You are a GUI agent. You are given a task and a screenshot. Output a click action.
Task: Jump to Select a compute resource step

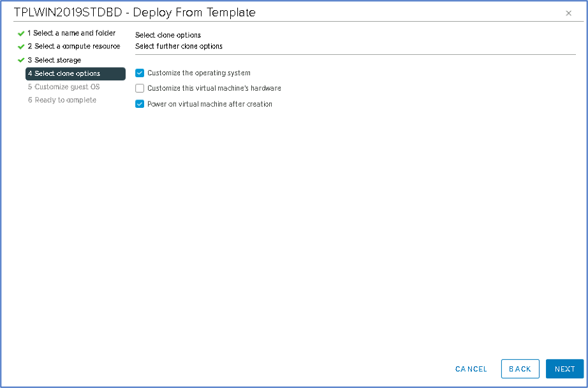[73, 47]
